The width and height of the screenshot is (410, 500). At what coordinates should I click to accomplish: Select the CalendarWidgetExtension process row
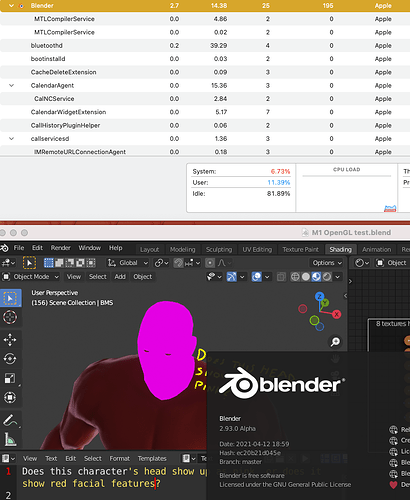205,112
